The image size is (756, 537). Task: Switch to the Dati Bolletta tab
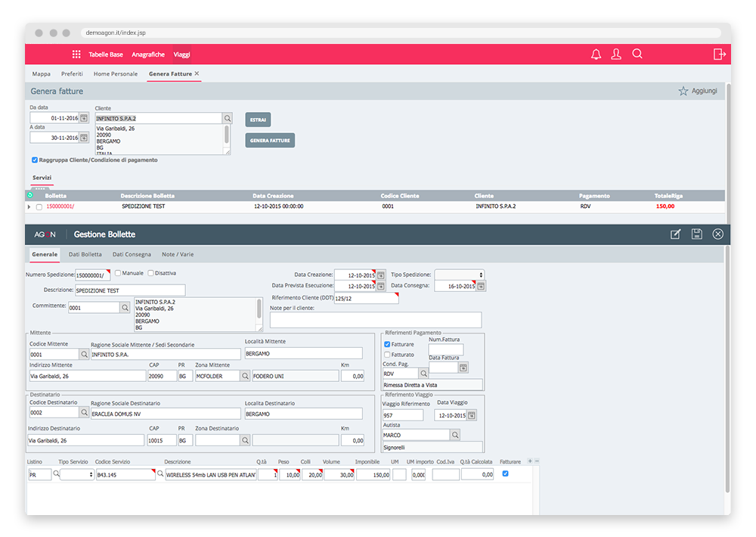click(85, 254)
